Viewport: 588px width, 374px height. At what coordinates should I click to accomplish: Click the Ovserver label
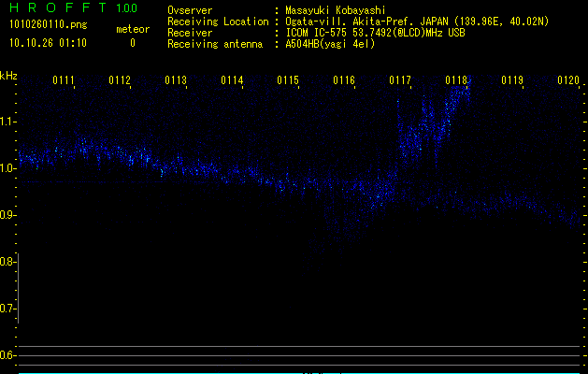[190, 10]
